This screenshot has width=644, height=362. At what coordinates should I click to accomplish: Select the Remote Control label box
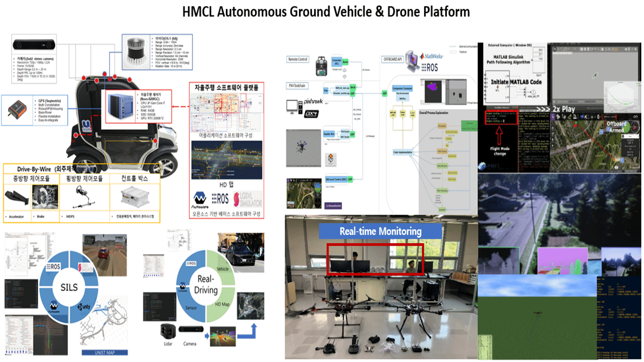point(298,59)
